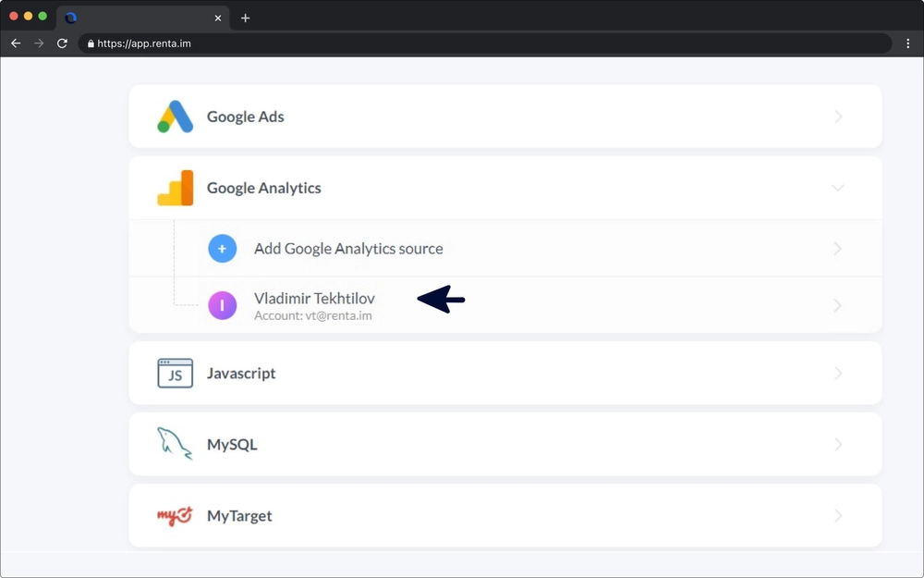This screenshot has height=578, width=924.
Task: Collapse the Google Analytics section chevron
Action: click(838, 188)
